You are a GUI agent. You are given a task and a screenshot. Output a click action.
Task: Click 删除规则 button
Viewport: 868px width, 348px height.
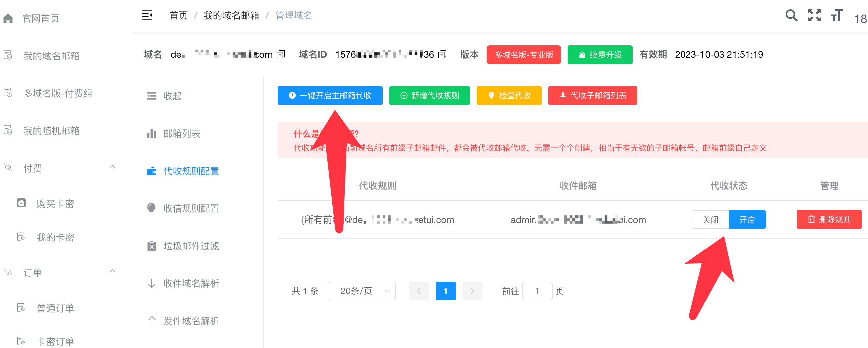point(829,219)
